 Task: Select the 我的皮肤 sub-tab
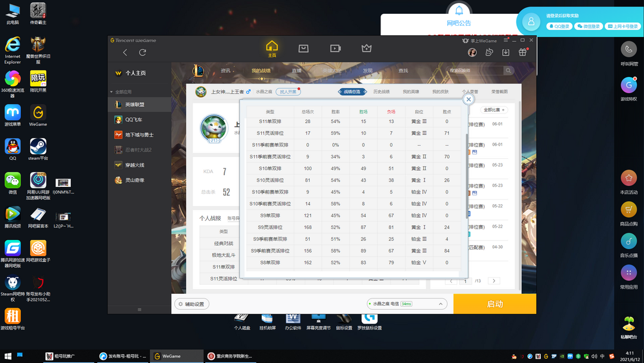(440, 92)
